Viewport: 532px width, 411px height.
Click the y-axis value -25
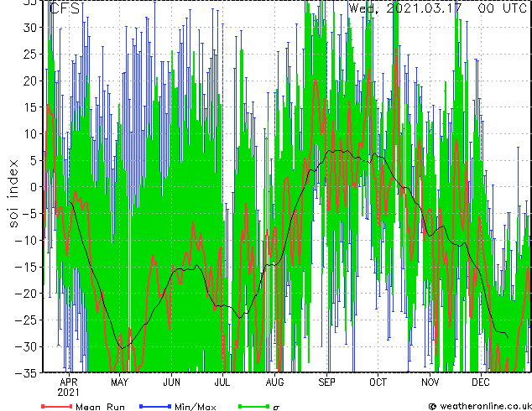click(26, 320)
